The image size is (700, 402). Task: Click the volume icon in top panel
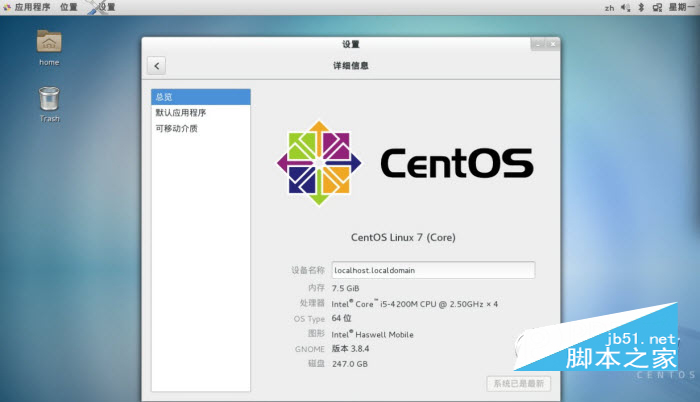[x=625, y=7]
